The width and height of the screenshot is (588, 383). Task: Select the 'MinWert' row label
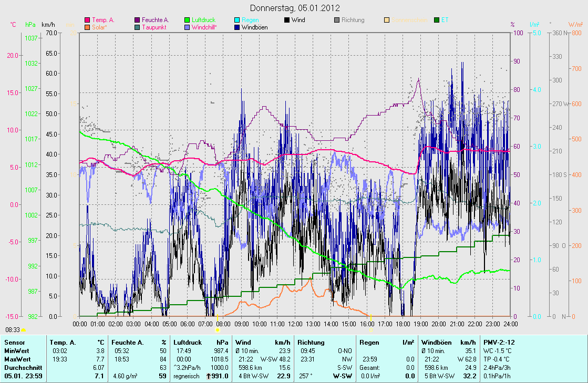tap(17, 351)
